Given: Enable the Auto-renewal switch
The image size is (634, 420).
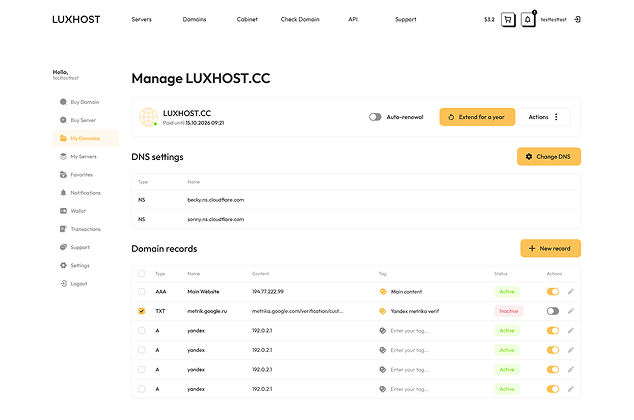Looking at the screenshot, I should point(375,117).
